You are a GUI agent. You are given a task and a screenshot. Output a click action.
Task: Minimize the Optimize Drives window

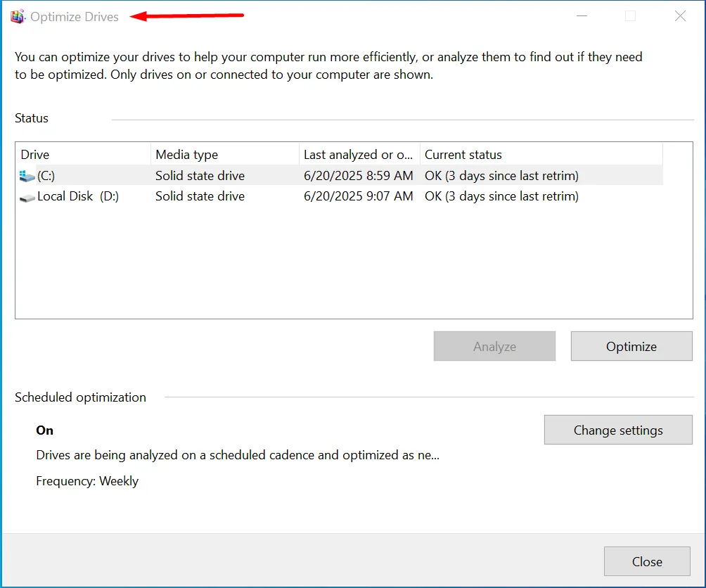click(581, 16)
